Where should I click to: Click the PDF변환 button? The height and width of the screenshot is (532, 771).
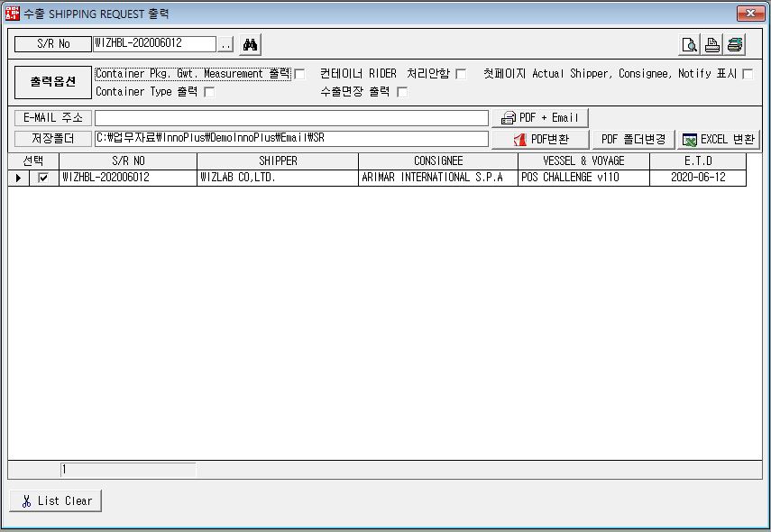[540, 140]
